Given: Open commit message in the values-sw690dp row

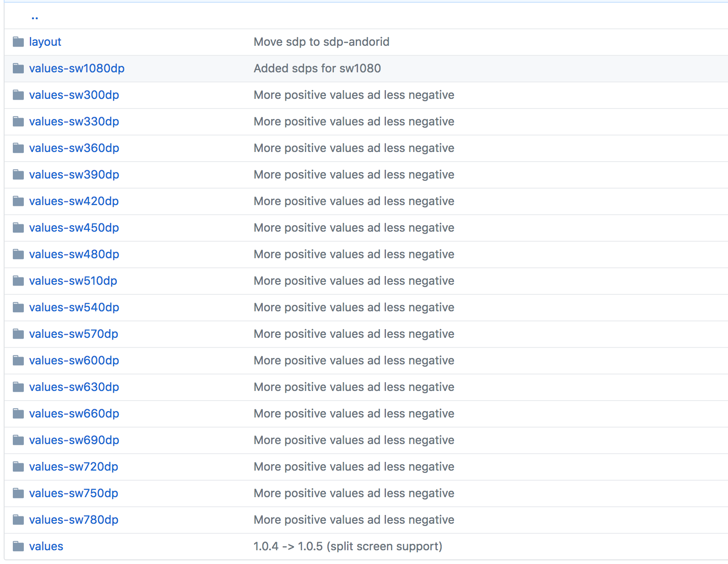Looking at the screenshot, I should (x=353, y=440).
